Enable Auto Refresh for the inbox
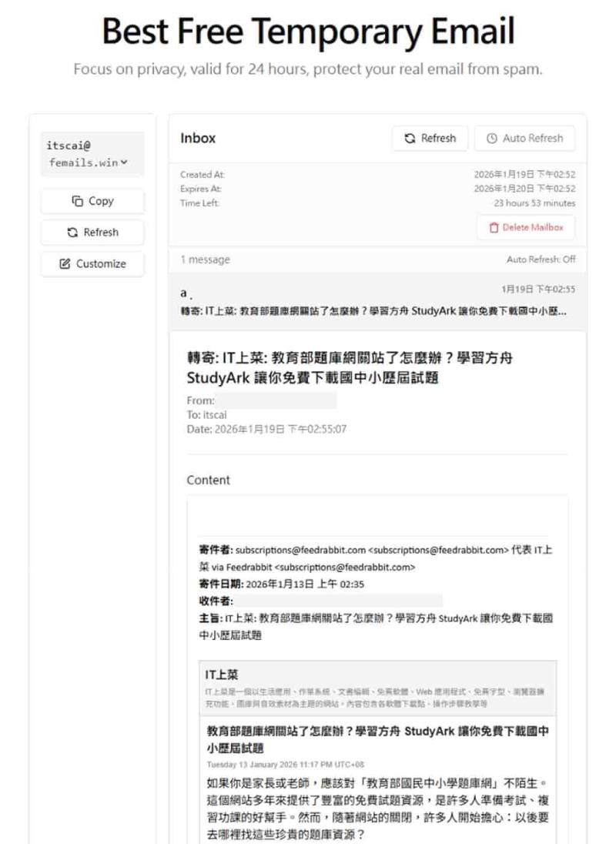616x844 pixels. click(525, 138)
